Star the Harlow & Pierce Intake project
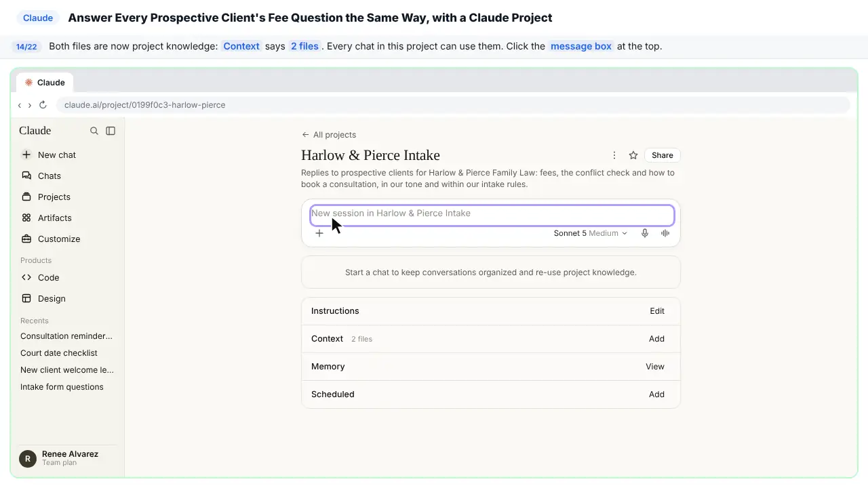Viewport: 868px width, 488px height. pyautogui.click(x=633, y=155)
